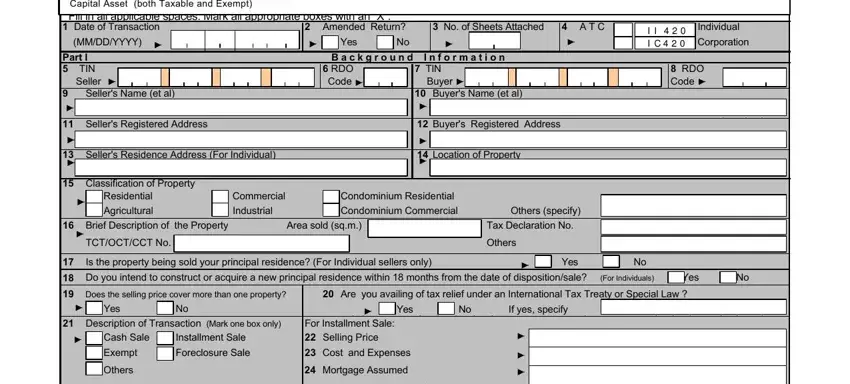850x384 pixels.
Task: Click 'Part I' label
Action: click(75, 57)
